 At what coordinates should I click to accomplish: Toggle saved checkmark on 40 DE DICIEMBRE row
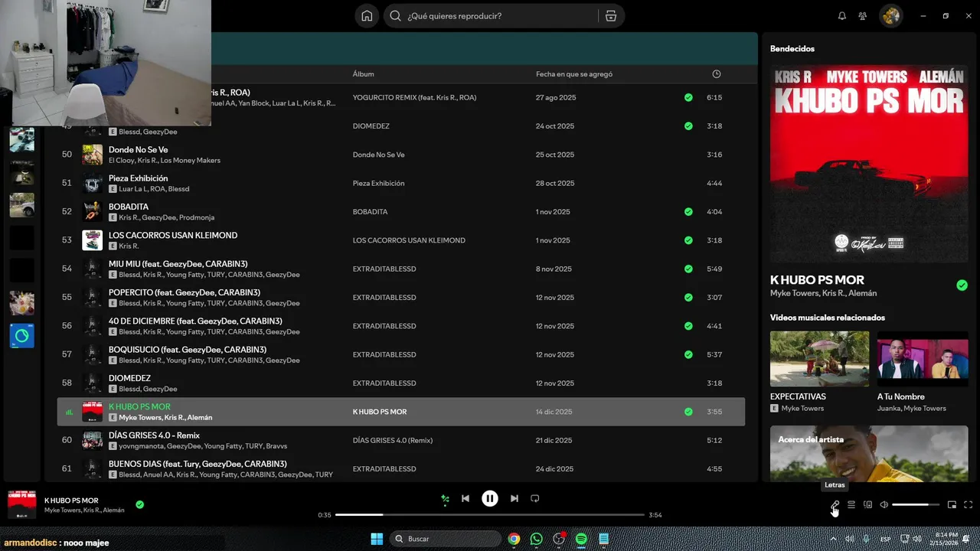pyautogui.click(x=688, y=326)
